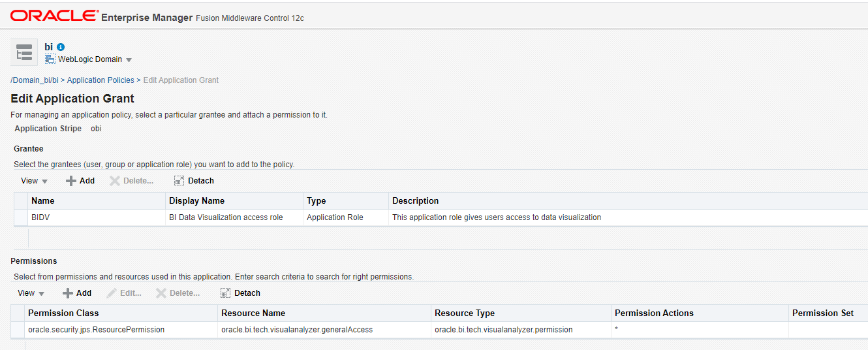Click the WebLogic Domain menu icon

click(50, 59)
